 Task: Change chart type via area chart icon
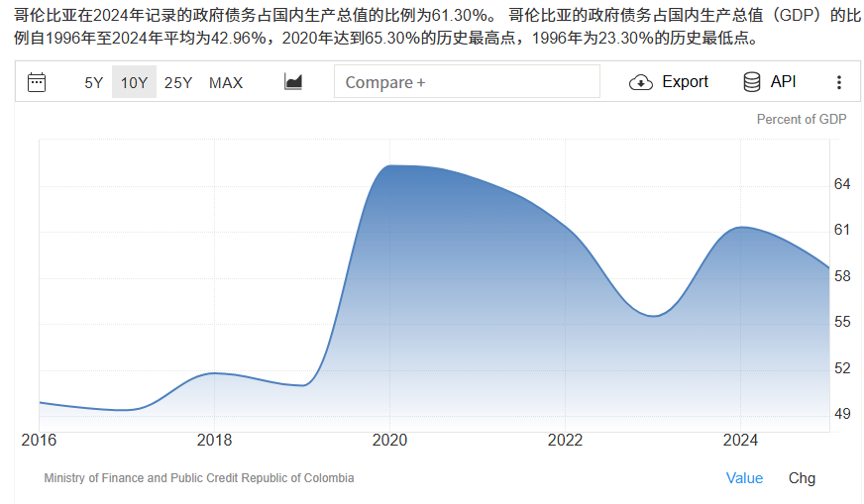click(292, 82)
